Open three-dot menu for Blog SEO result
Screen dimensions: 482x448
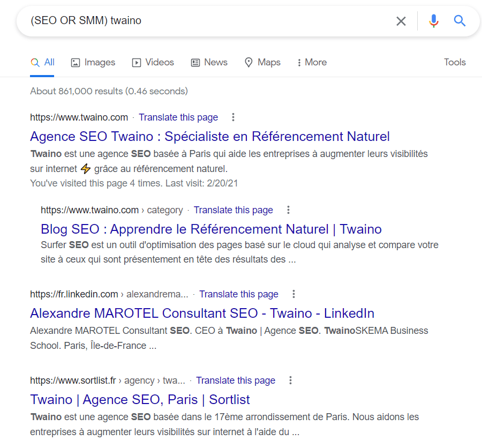[288, 210]
